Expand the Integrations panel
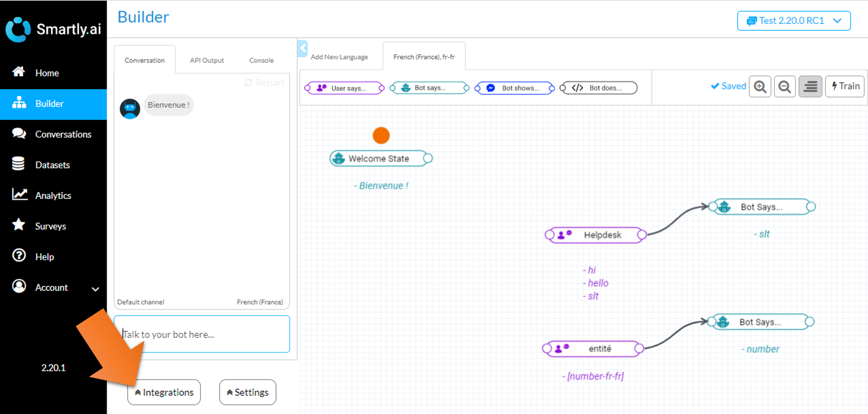The height and width of the screenshot is (414, 868). click(x=164, y=392)
